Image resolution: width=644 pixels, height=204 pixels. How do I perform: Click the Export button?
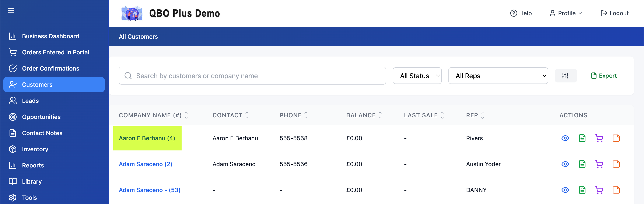(604, 76)
